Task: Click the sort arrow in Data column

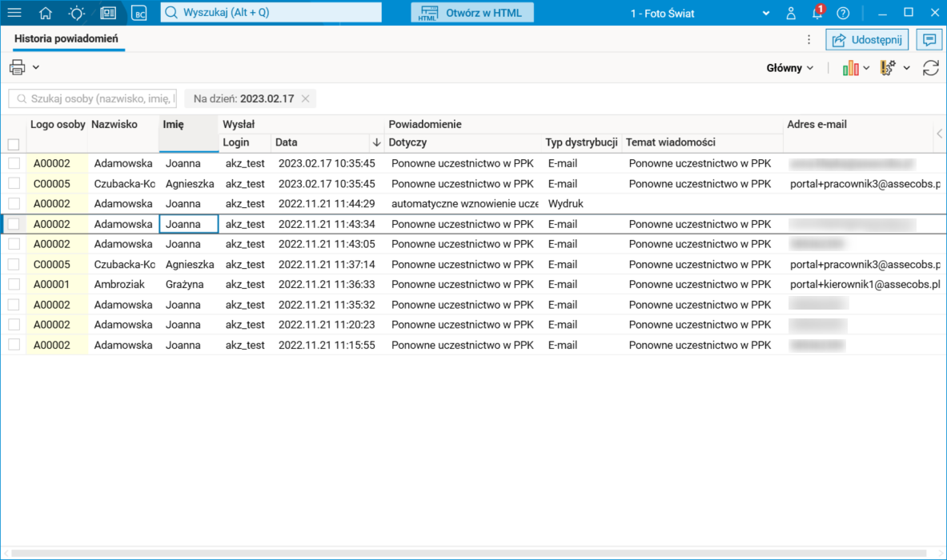Action: 376,142
